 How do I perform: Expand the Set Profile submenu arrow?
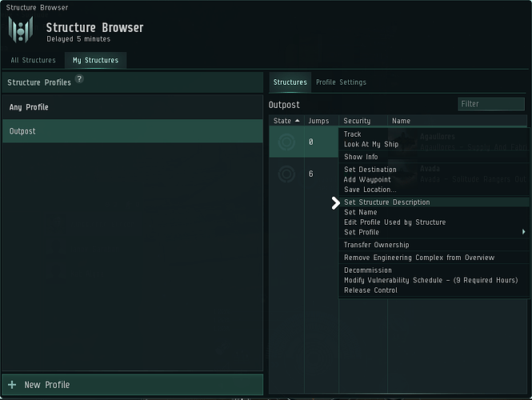(523, 232)
